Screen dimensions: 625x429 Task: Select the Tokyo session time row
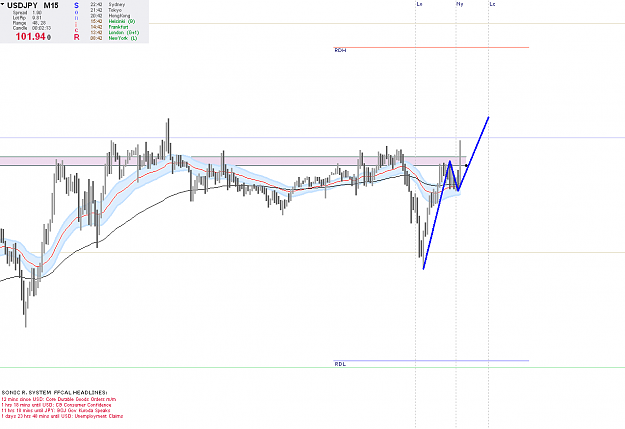[106, 10]
